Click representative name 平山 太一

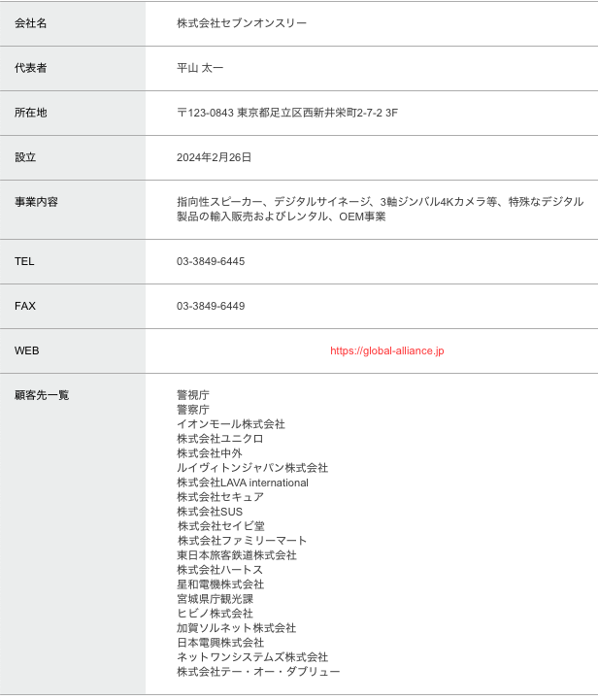(200, 68)
